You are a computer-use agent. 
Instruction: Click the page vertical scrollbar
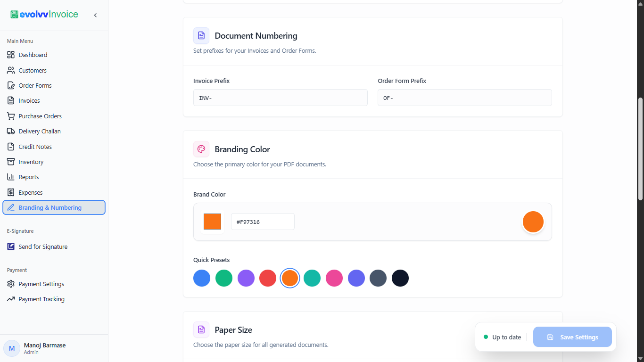point(640,149)
